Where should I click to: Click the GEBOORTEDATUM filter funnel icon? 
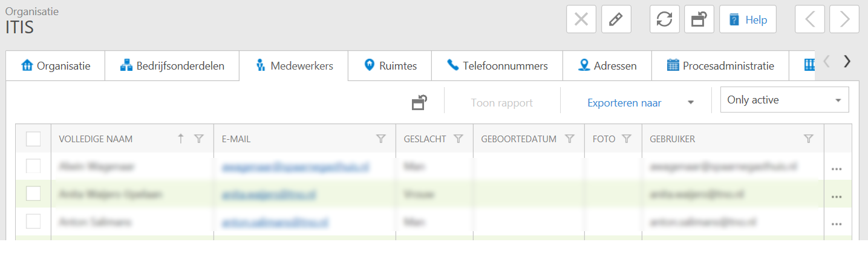[x=569, y=139]
